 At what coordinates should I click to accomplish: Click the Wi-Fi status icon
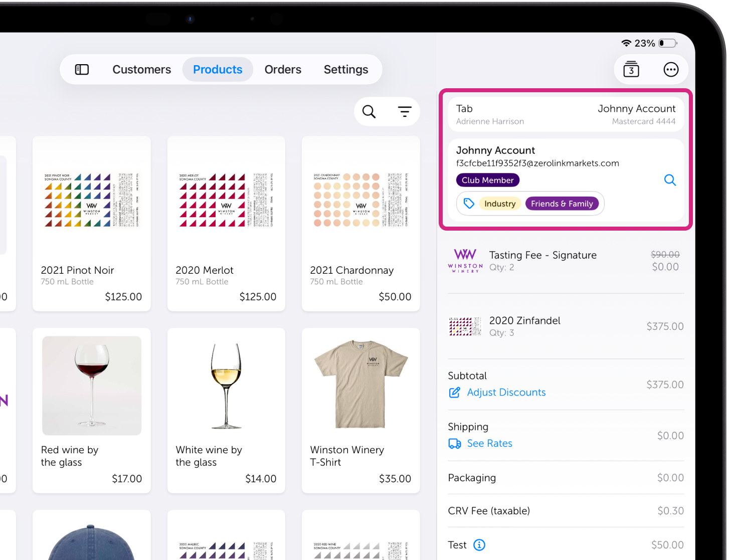626,43
